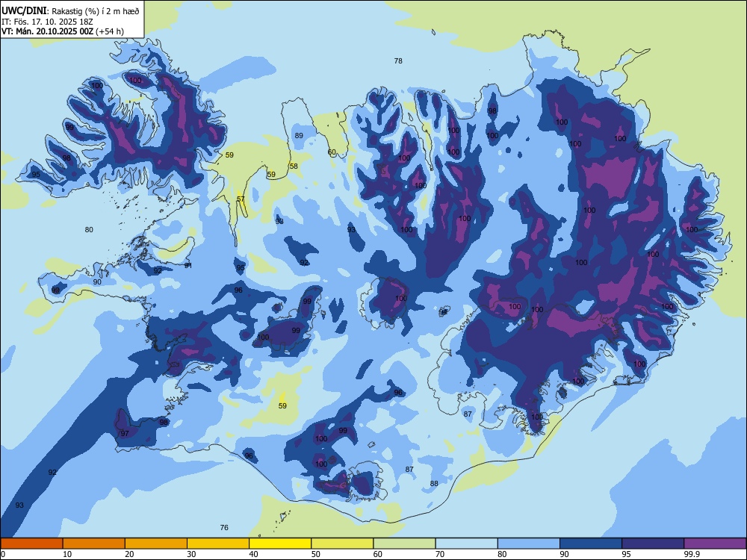Click the 'UWC/DINI: Rakastig (%) í 2 m hæð' title

[70, 11]
